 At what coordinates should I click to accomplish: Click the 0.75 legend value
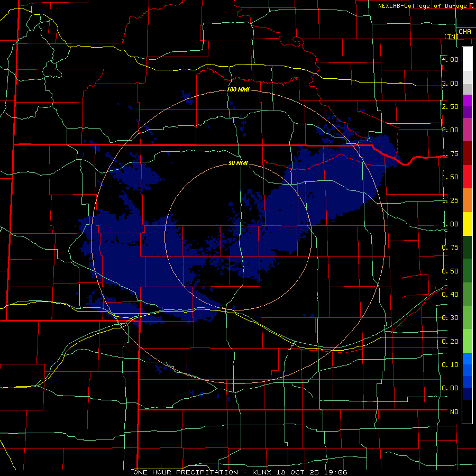coord(450,248)
